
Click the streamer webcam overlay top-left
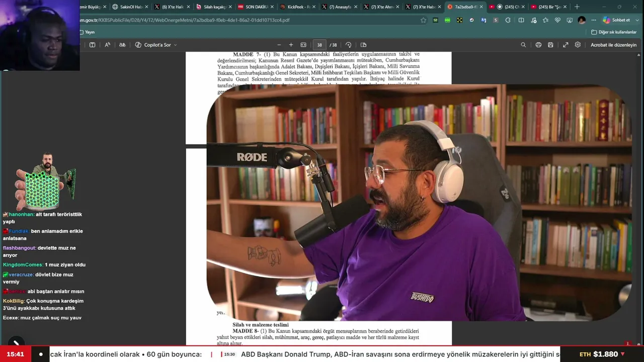click(40, 35)
